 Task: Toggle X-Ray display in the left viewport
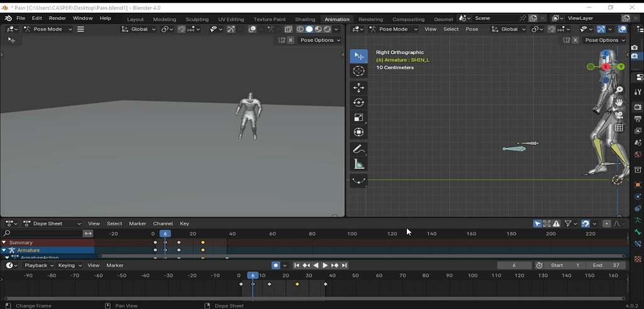click(288, 29)
